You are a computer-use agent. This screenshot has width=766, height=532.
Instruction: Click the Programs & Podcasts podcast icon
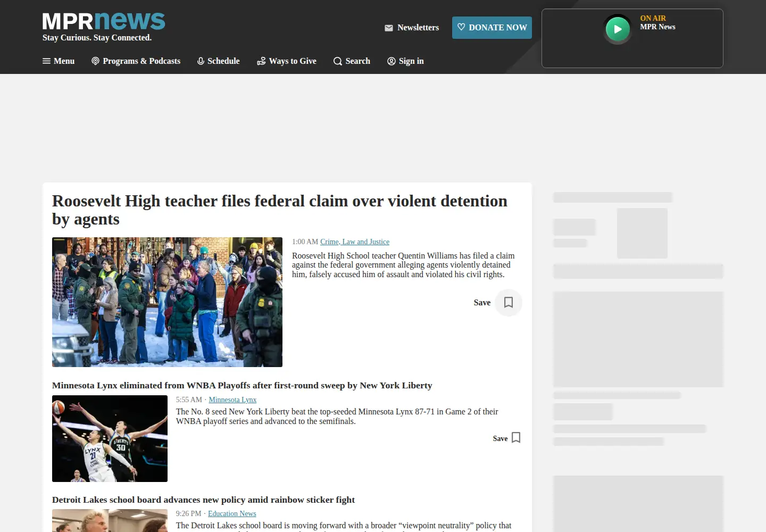tap(96, 61)
